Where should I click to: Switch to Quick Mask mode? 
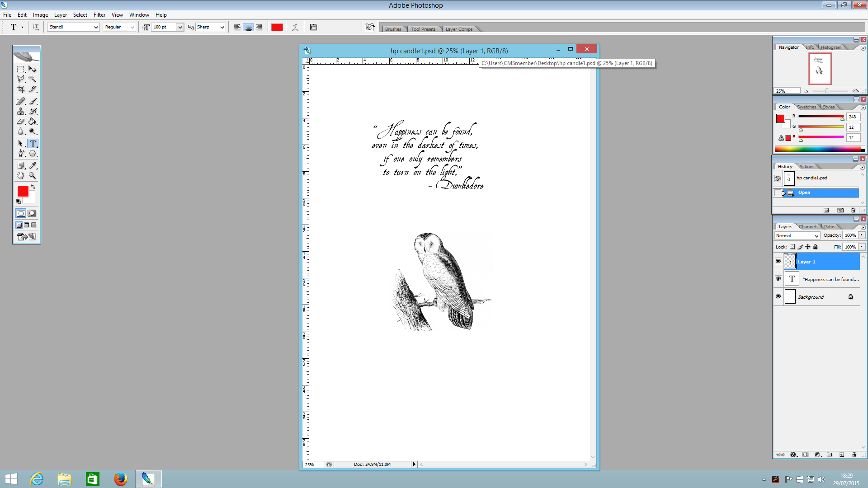point(32,213)
